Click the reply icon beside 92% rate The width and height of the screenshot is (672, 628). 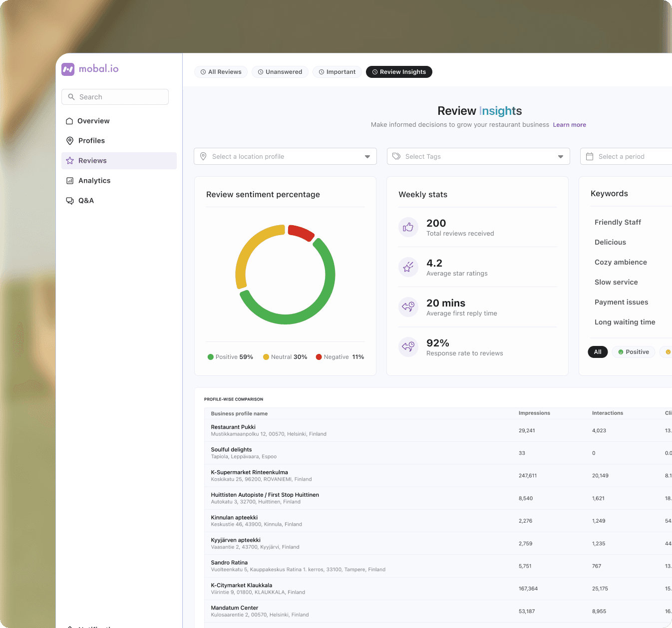408,346
